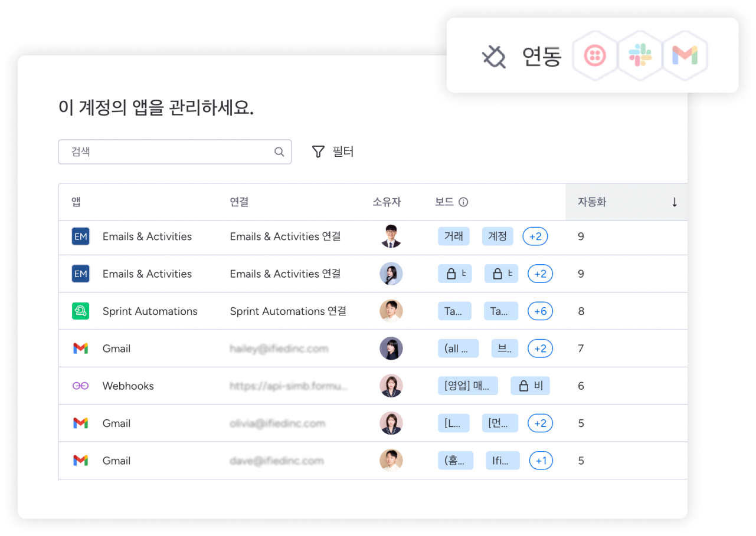Click the owner avatar in the olivia@ifiedinc.com row

coord(391,423)
